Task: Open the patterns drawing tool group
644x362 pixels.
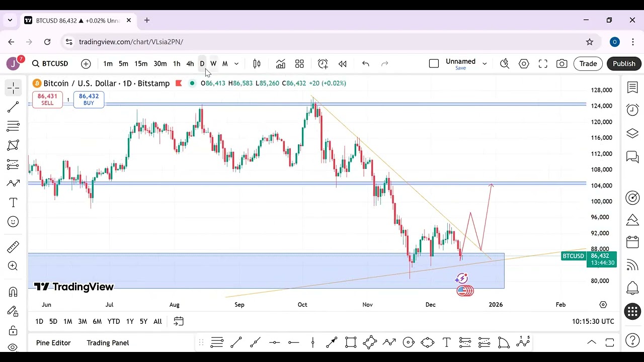Action: (13, 145)
